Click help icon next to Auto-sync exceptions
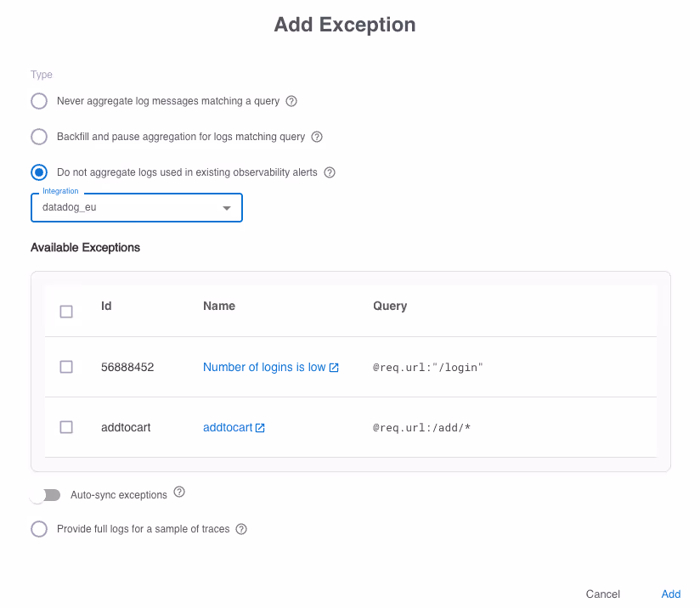This screenshot has width=700, height=608. coord(179,493)
